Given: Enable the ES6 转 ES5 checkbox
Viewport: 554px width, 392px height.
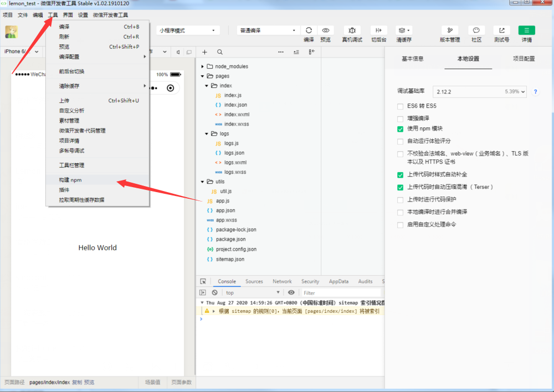Looking at the screenshot, I should click(x=400, y=106).
